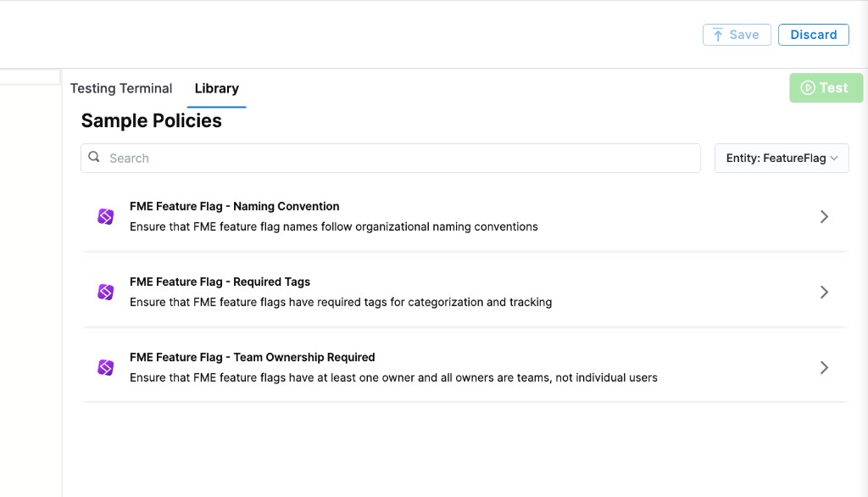Expand the Naming Convention policy via chevron
Viewport: 868px width, 497px height.
point(823,216)
